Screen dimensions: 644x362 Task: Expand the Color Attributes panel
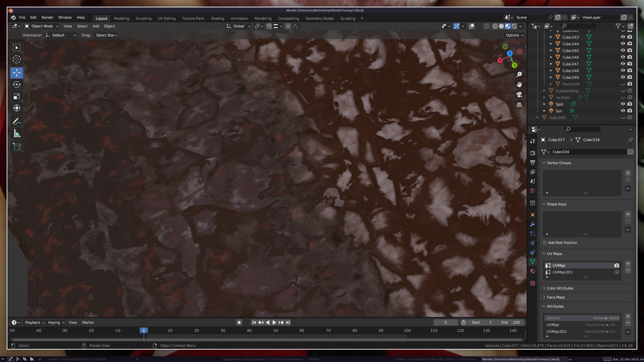pos(560,288)
